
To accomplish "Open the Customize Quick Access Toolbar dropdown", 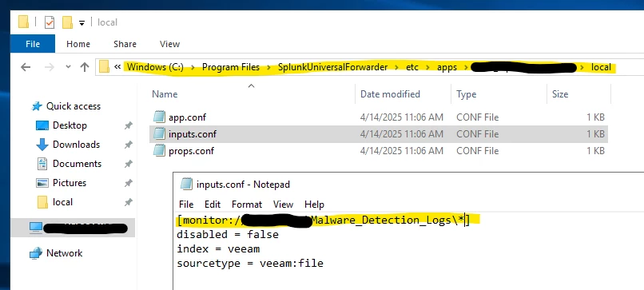I will (81, 23).
